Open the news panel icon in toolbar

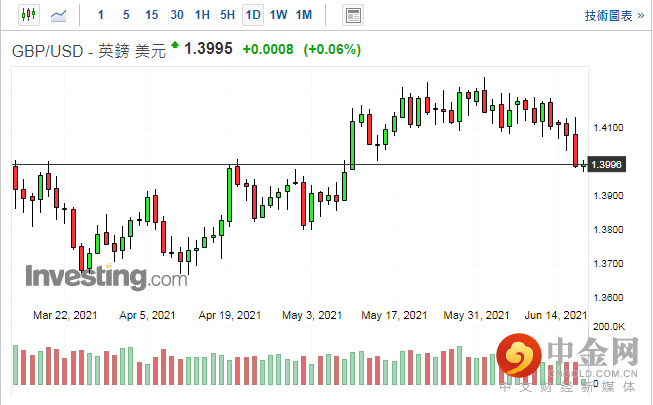point(352,15)
